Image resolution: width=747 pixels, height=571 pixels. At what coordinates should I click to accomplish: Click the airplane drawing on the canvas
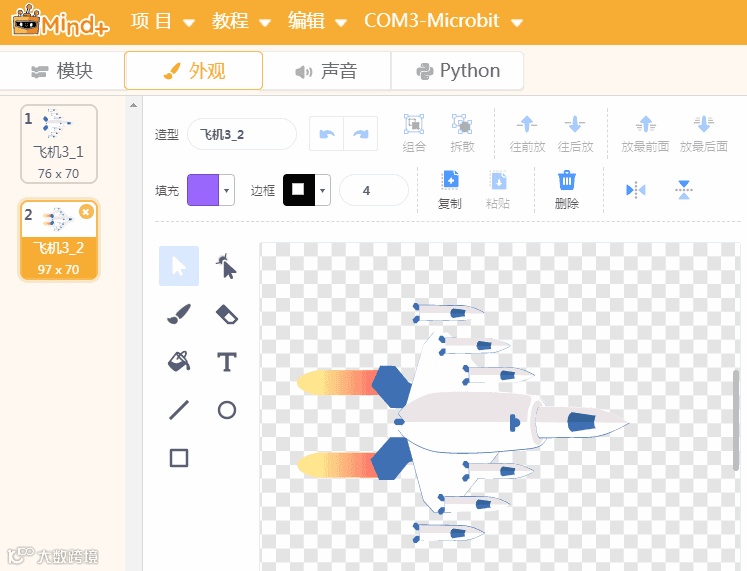tap(462, 422)
